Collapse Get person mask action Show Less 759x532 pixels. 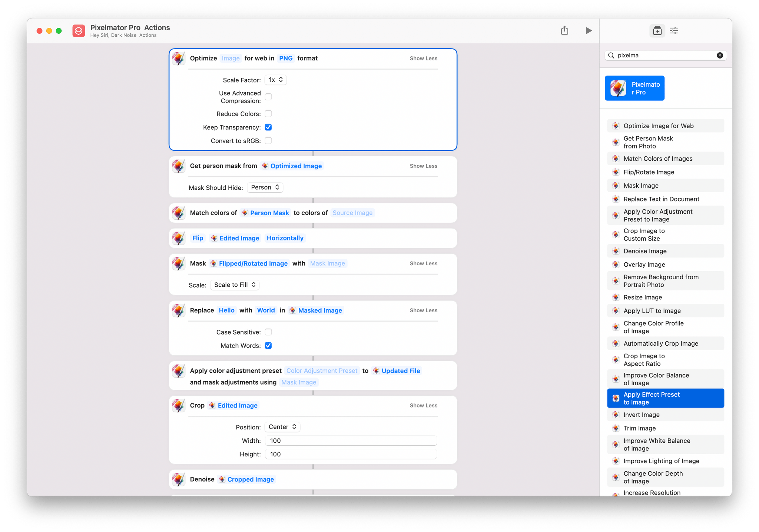[x=423, y=166]
